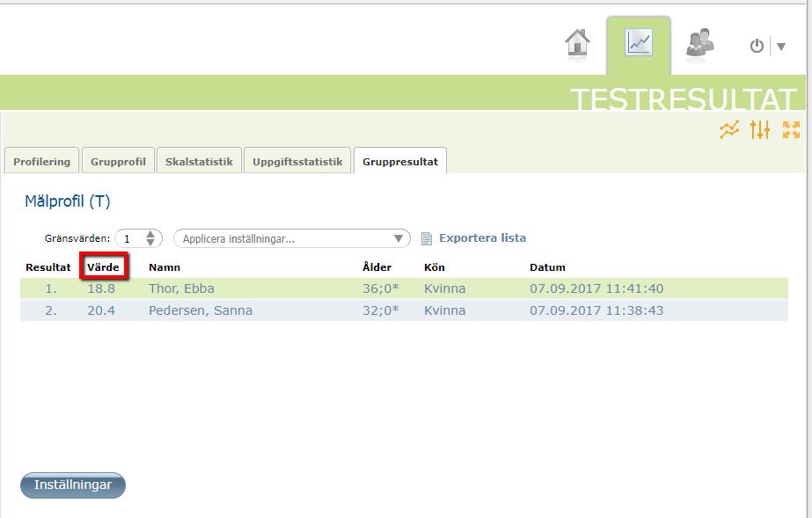Switch to the Grupprofil tab
The width and height of the screenshot is (812, 518).
coord(118,161)
